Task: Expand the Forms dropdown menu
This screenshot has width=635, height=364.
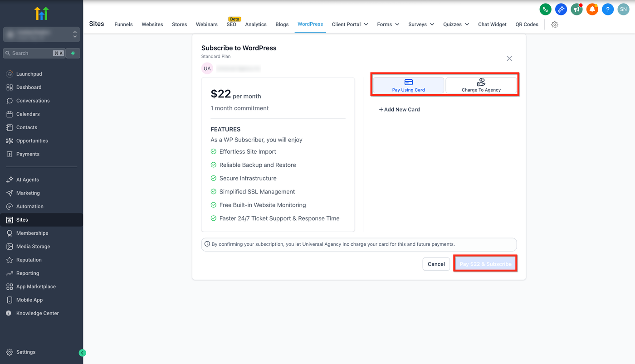Action: click(x=388, y=24)
